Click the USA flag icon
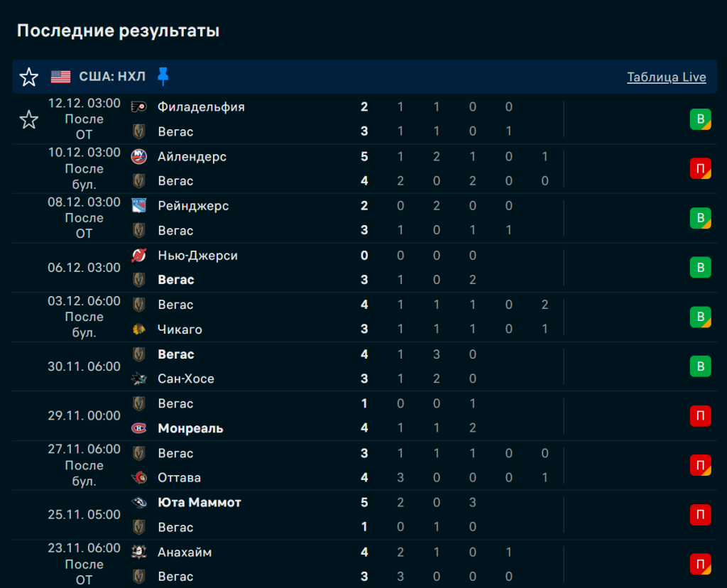Viewport: 727px width, 588px height. pyautogui.click(x=61, y=77)
